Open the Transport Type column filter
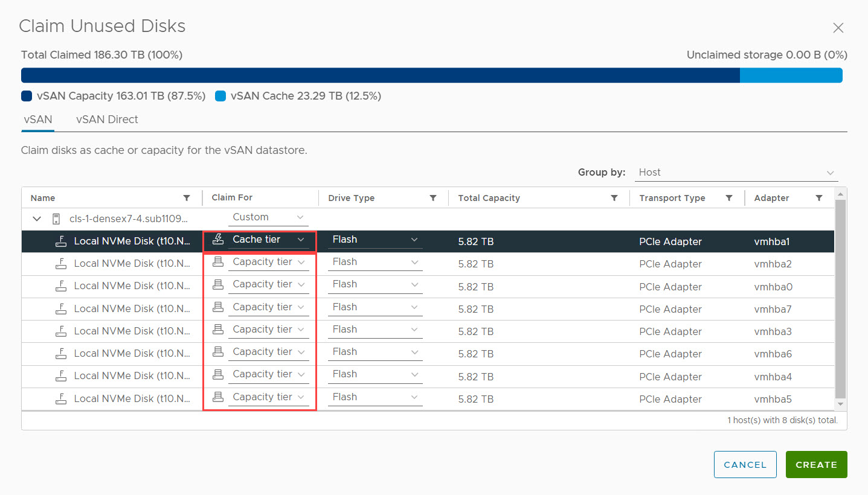 729,198
